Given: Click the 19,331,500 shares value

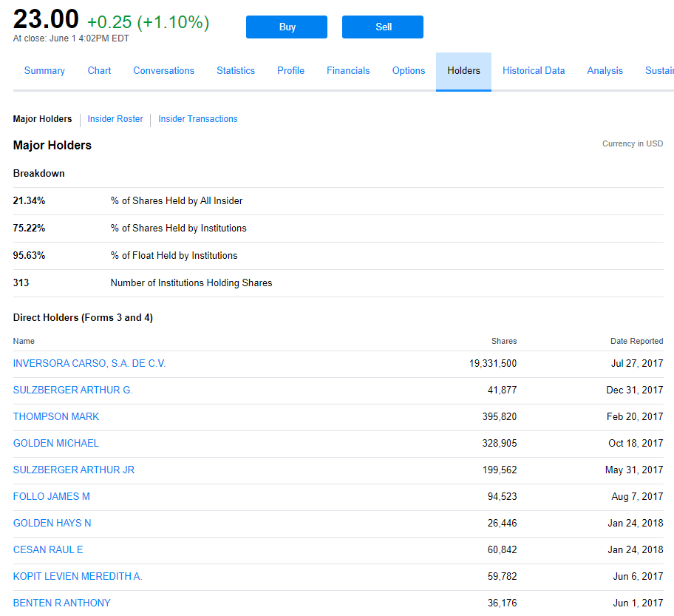Looking at the screenshot, I should pyautogui.click(x=493, y=364).
